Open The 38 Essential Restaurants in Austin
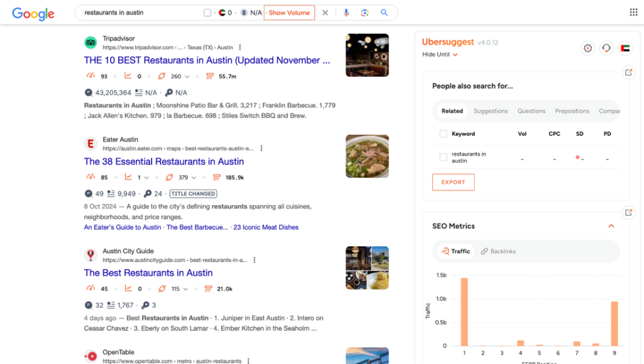 (x=164, y=162)
